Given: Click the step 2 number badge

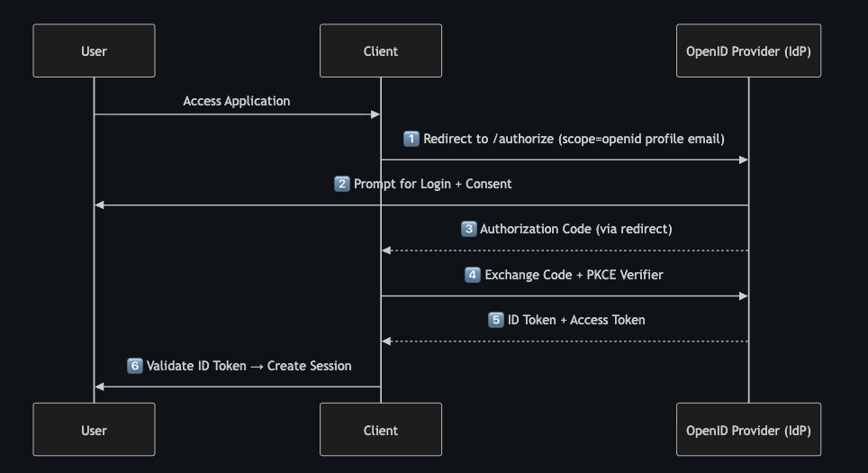Looking at the screenshot, I should pos(341,184).
